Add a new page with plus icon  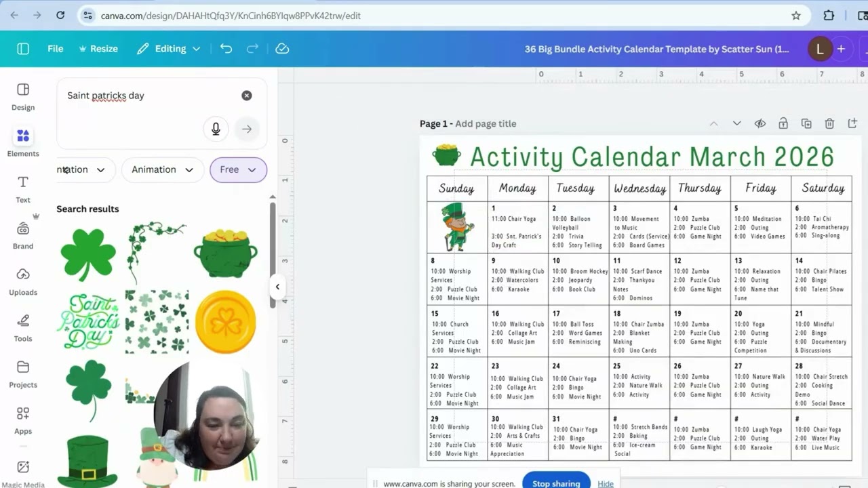click(852, 123)
